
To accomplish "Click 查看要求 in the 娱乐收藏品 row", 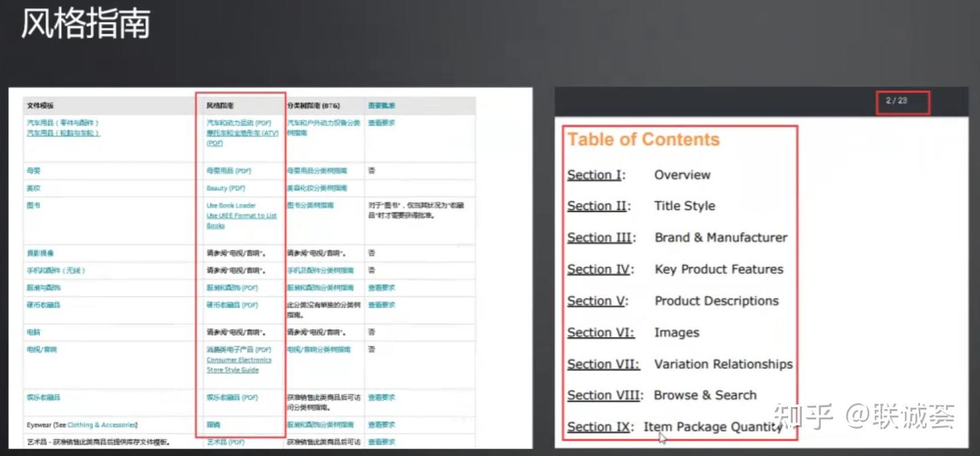I will tap(381, 397).
